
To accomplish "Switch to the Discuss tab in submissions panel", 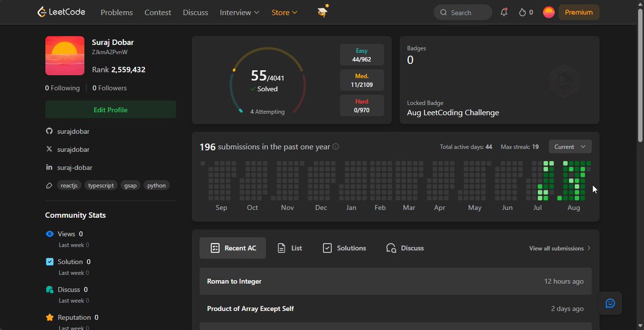I will [x=405, y=248].
